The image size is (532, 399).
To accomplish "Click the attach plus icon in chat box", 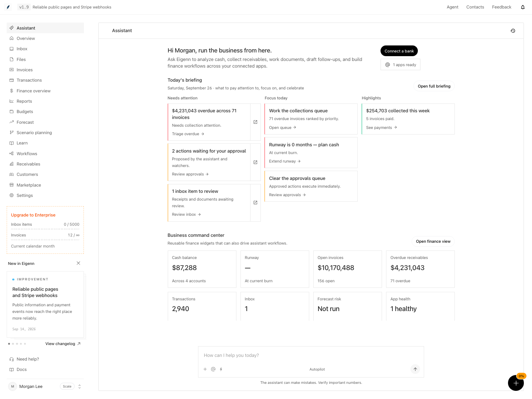I will [205, 369].
